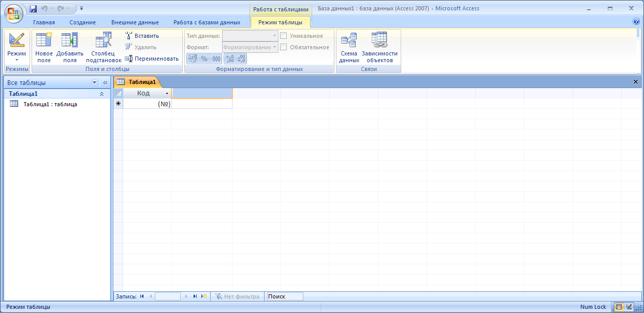Screen dimensions: 644x313
Task: Click the Поиск search box
Action: point(284,296)
